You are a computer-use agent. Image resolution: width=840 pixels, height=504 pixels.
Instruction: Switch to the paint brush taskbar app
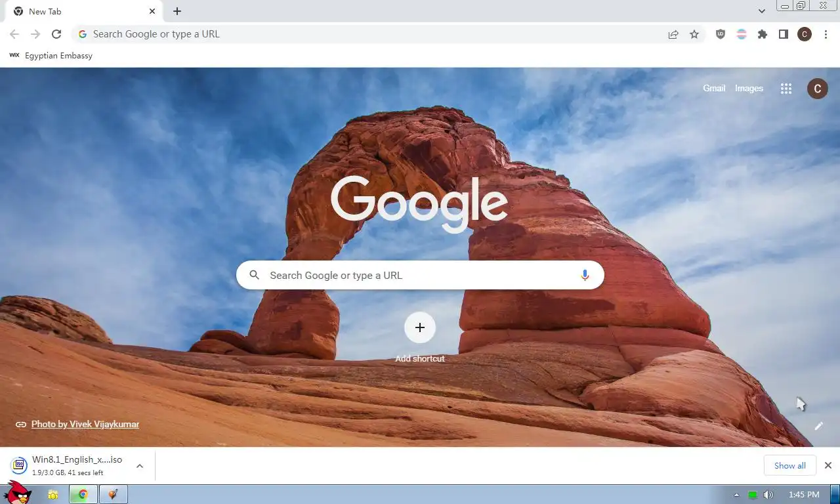point(114,495)
